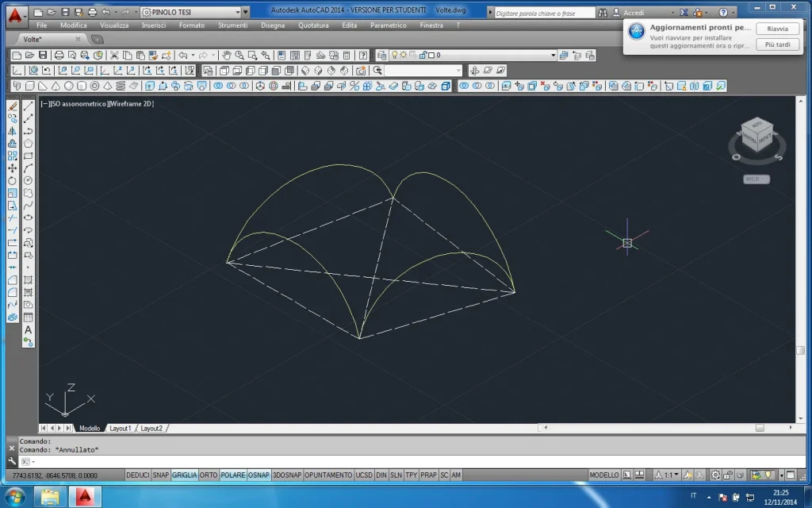Viewport: 812px width, 508px height.
Task: Click the horizontal scrollbar thumb
Action: tap(760, 428)
